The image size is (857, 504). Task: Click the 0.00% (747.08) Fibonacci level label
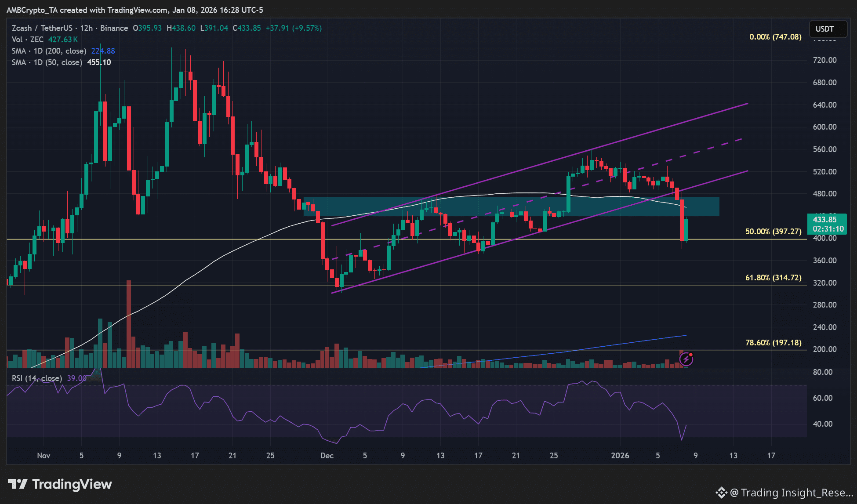coord(775,37)
